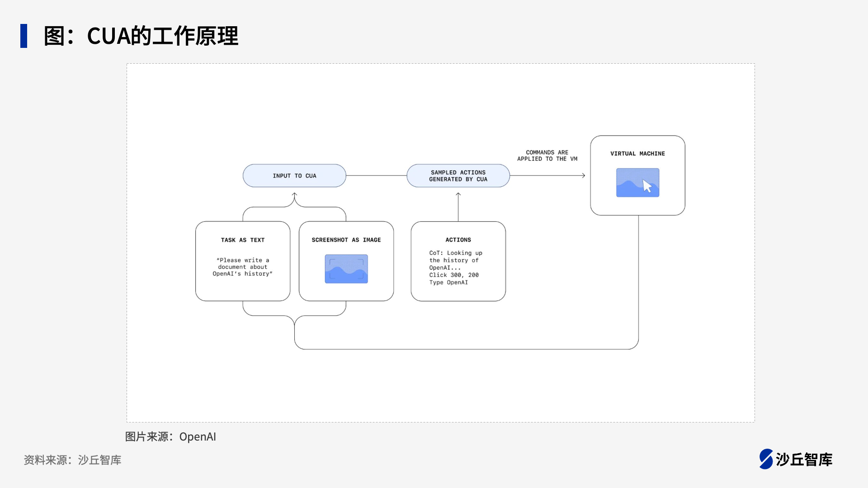The height and width of the screenshot is (488, 868).
Task: Click the 资料来源：沙丘智库 footer text
Action: pyautogui.click(x=72, y=460)
